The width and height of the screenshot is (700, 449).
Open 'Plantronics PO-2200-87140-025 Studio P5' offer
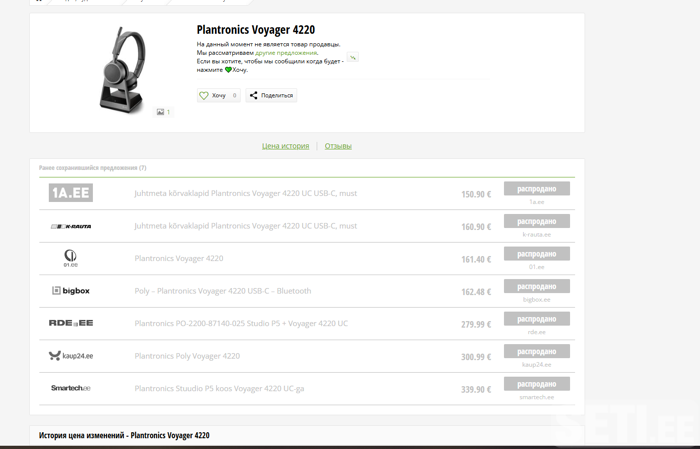pyautogui.click(x=241, y=324)
